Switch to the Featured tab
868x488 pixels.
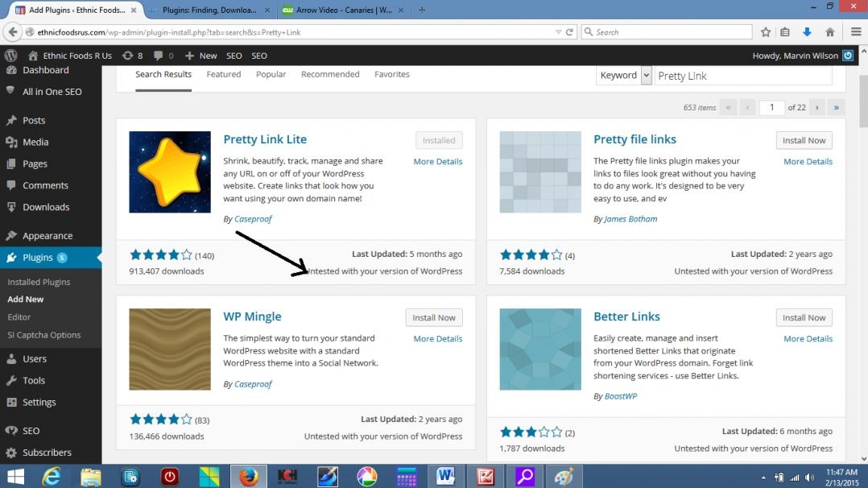(x=224, y=74)
